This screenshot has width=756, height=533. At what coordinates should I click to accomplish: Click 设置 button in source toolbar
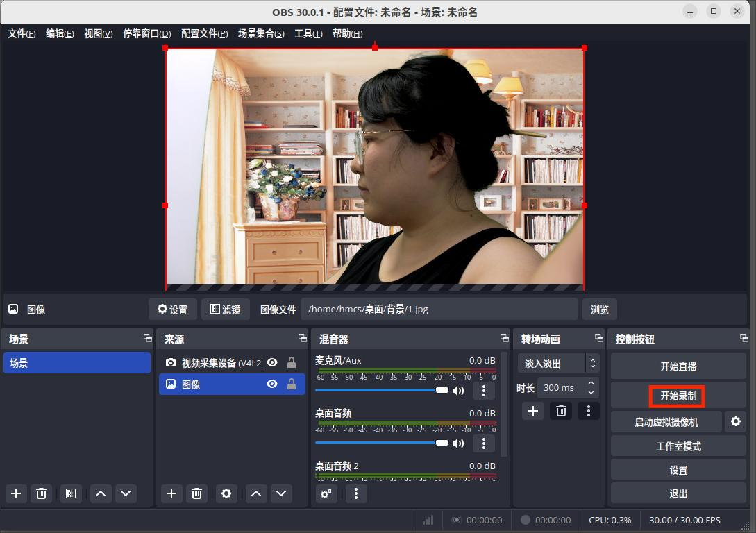(x=173, y=310)
